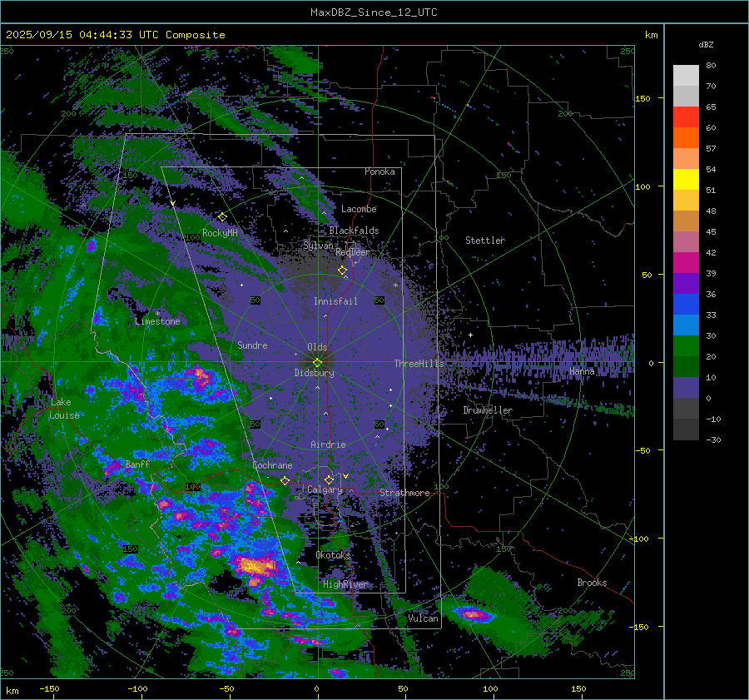Click the Brooks town label
The height and width of the screenshot is (700, 749).
pyautogui.click(x=592, y=583)
